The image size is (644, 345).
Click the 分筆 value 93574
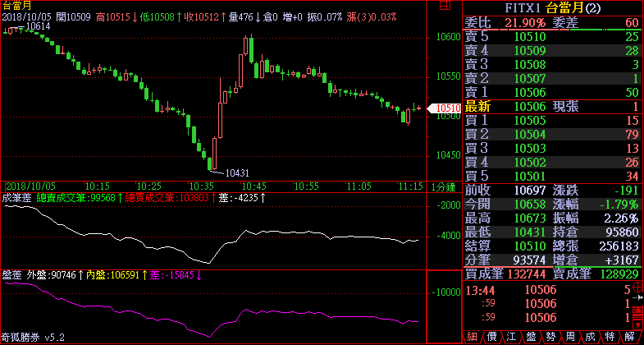click(530, 260)
